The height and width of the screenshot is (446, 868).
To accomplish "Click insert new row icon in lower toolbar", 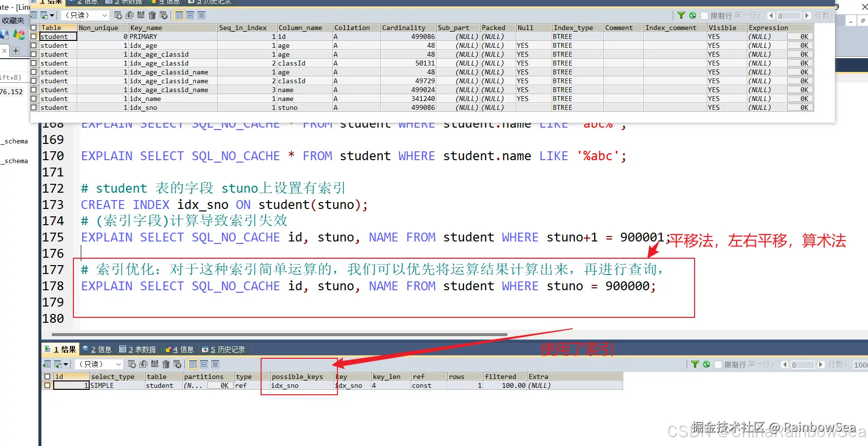I will (132, 364).
